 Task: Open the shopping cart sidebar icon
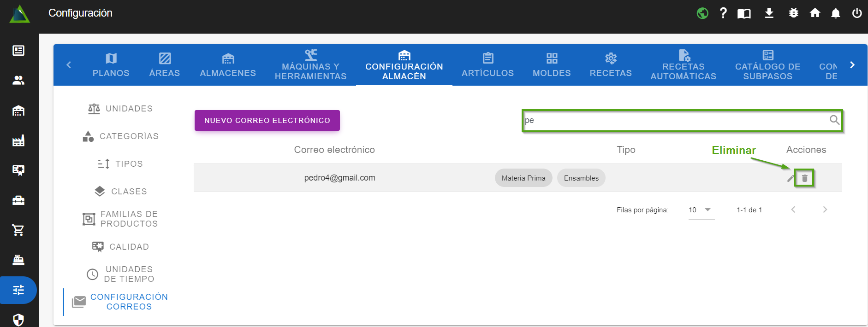18,230
